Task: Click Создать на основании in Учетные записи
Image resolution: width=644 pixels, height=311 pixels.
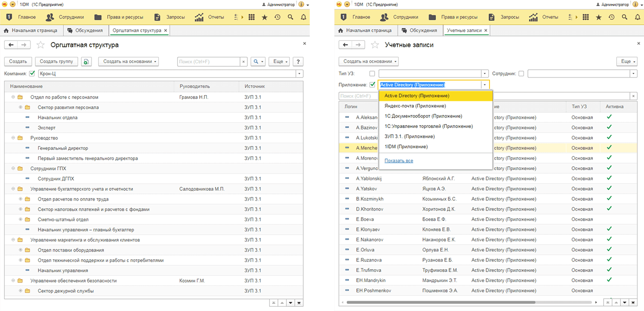Action: pyautogui.click(x=368, y=62)
